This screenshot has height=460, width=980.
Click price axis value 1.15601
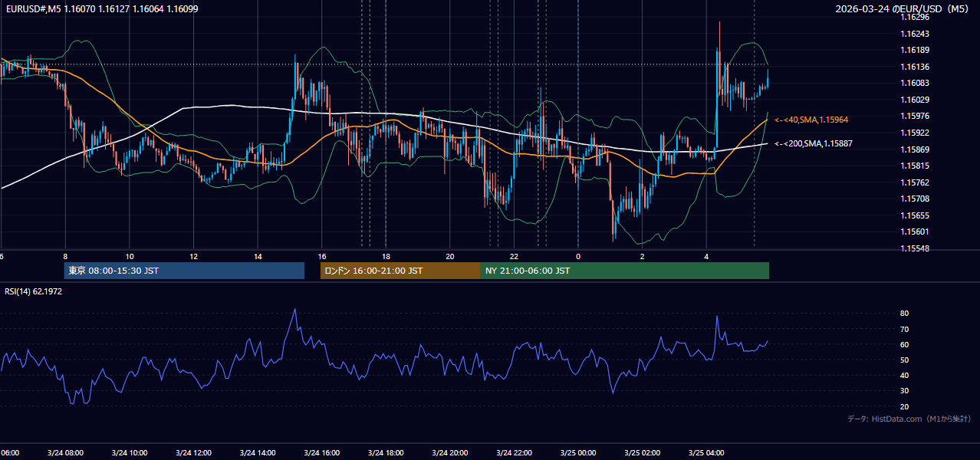click(916, 232)
